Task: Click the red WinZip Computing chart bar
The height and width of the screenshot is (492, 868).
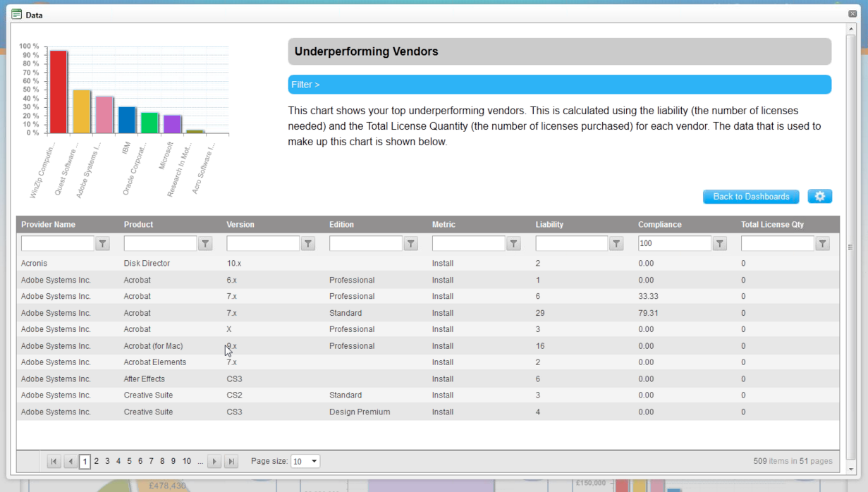Action: click(x=59, y=92)
